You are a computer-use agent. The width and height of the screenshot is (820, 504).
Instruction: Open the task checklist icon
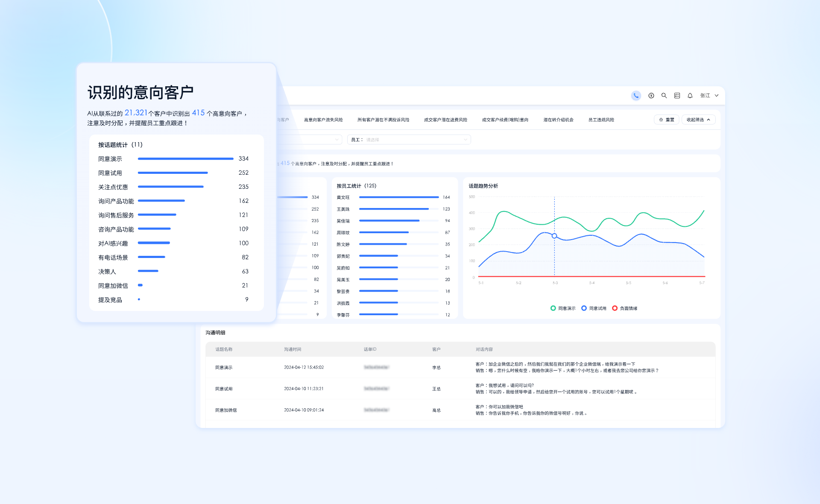pyautogui.click(x=677, y=96)
